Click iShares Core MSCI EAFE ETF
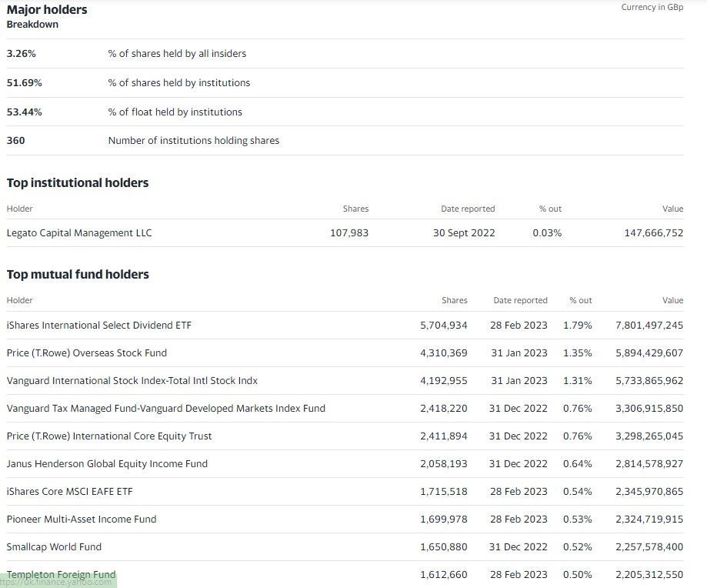707x588 pixels. 70,492
